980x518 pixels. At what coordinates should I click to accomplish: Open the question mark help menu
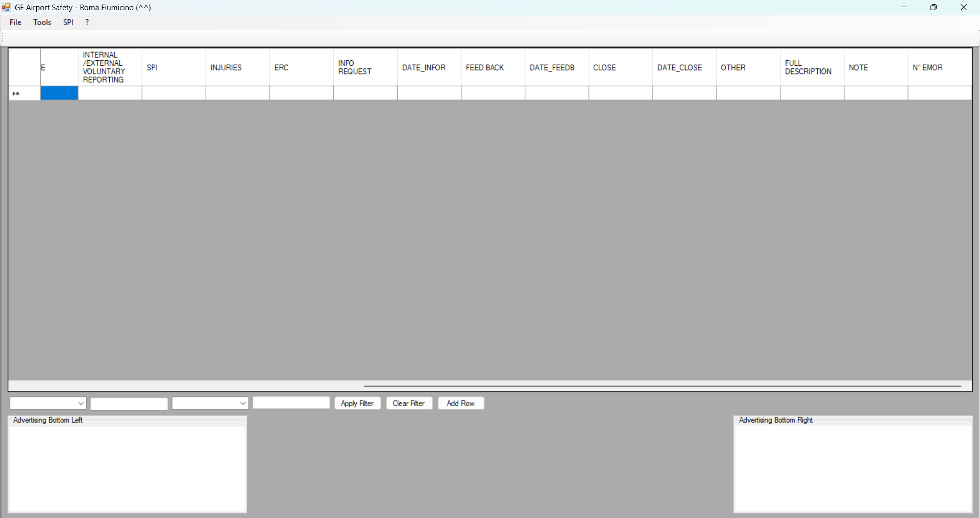(x=87, y=22)
